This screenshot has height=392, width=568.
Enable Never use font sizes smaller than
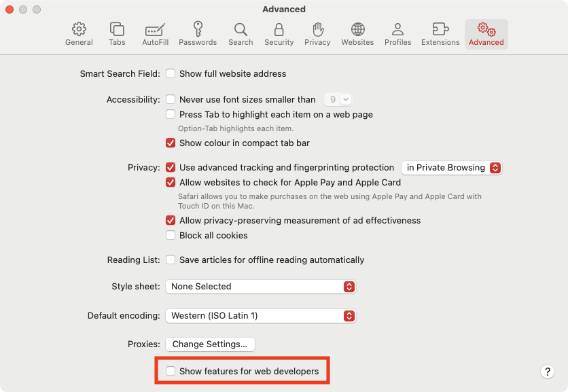point(171,99)
